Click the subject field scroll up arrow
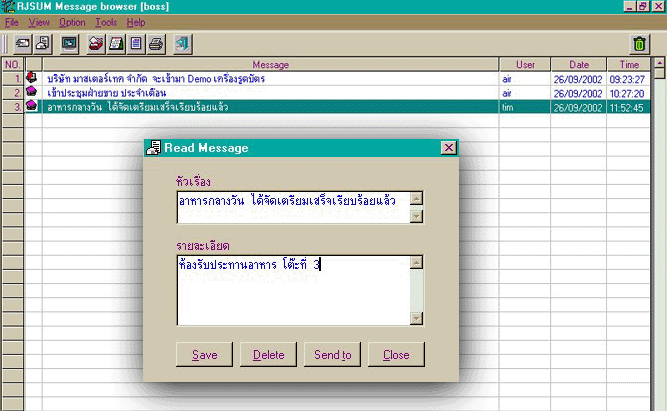Viewport: 667px width, 411px height. 416,198
